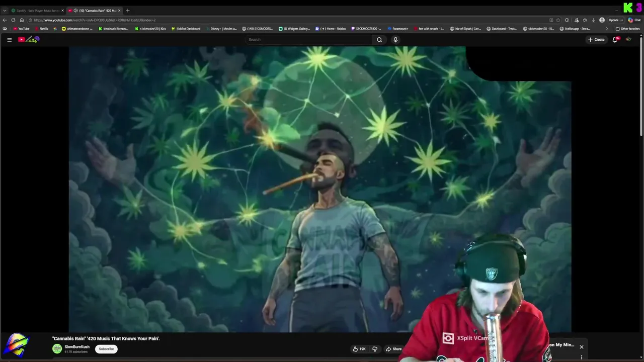Open YouTube notifications bell
This screenshot has width=644, height=362.
point(615,39)
